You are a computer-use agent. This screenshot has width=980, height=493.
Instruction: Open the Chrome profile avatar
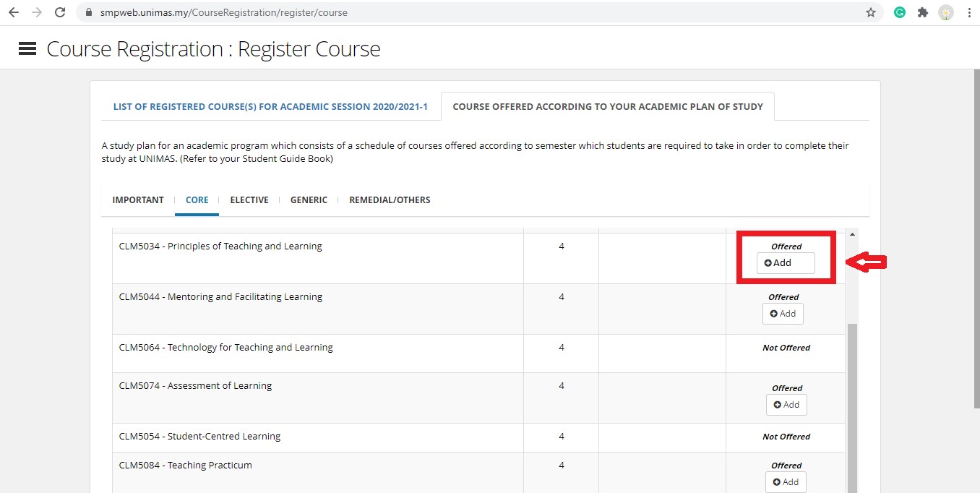pyautogui.click(x=946, y=12)
